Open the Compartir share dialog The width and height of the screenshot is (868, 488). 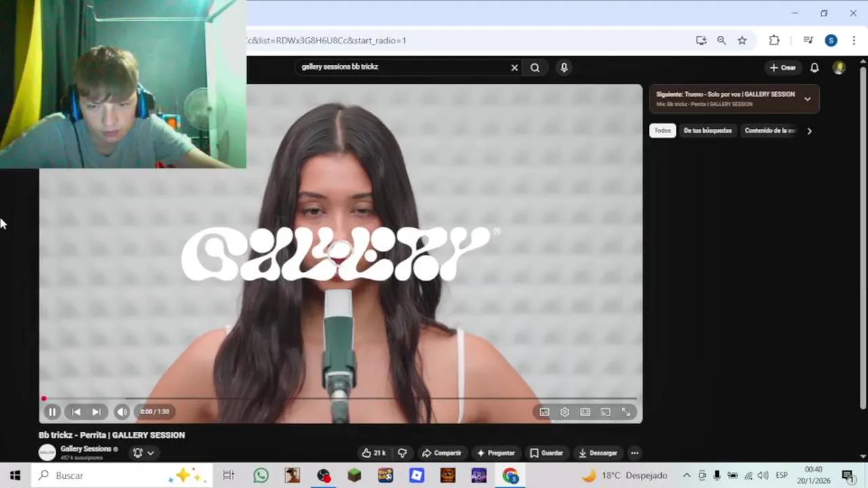[441, 453]
